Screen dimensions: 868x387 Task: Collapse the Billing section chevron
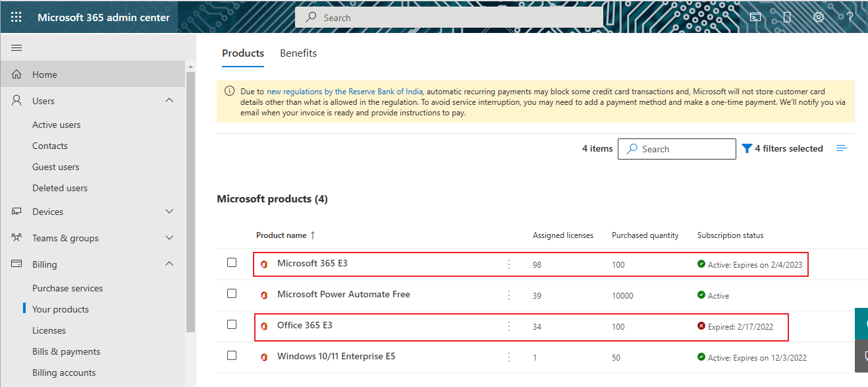pos(169,264)
